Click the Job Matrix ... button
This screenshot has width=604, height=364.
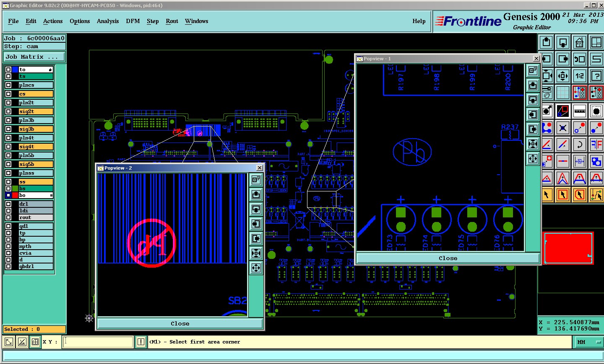pyautogui.click(x=35, y=57)
